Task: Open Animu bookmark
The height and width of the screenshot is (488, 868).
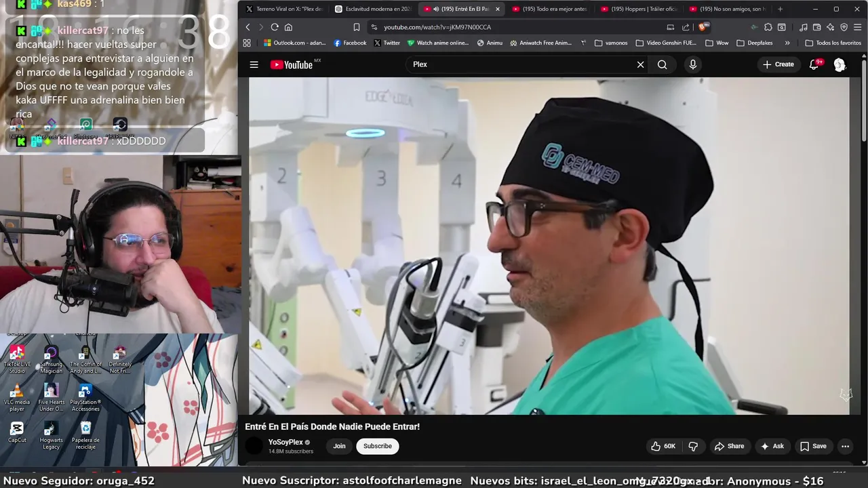Action: point(490,43)
